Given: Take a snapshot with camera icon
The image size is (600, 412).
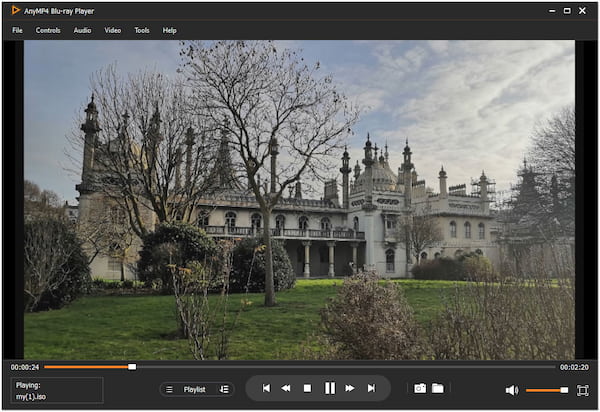Looking at the screenshot, I should click(x=420, y=388).
